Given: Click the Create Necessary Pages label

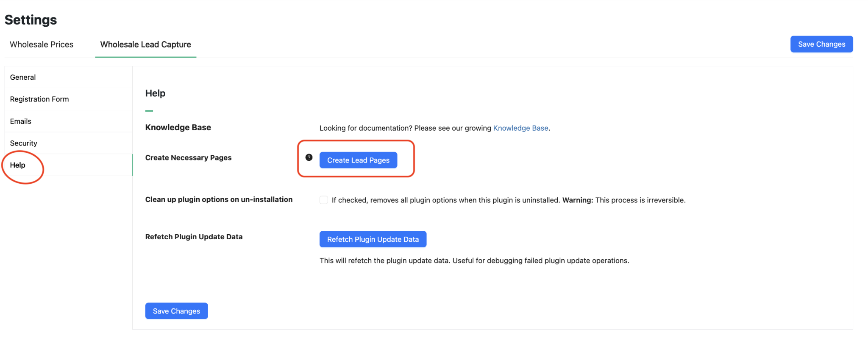Looking at the screenshot, I should coord(188,158).
